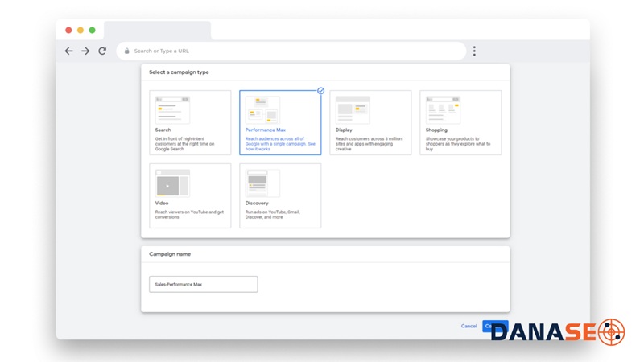Select the open browser tab
This screenshot has width=644, height=362.
(157, 31)
